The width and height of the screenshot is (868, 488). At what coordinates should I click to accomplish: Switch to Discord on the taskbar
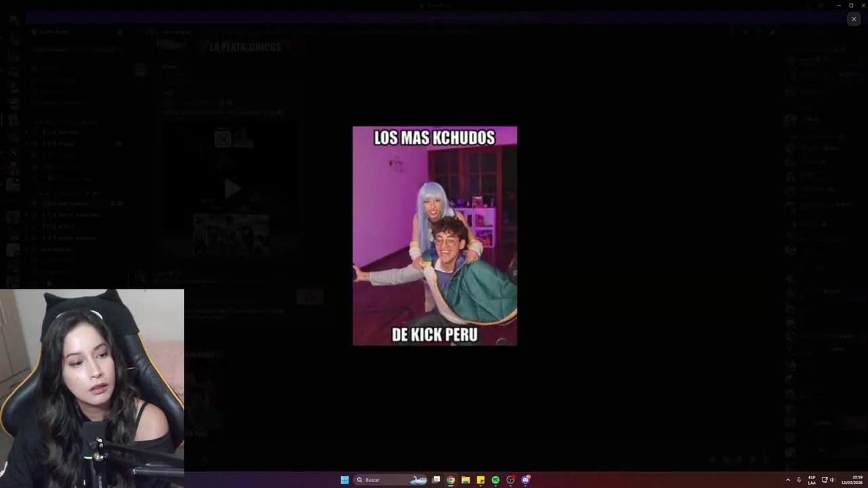click(x=526, y=480)
